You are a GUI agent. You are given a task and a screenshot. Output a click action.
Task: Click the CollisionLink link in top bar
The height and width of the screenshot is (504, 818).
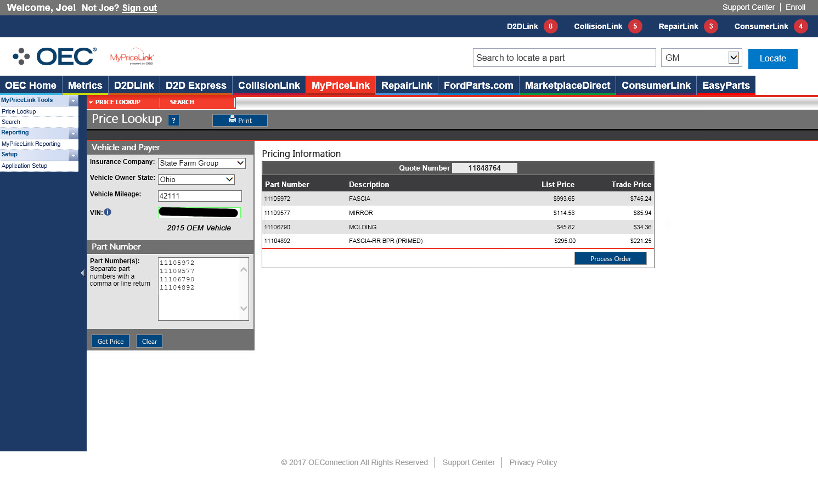pos(598,26)
